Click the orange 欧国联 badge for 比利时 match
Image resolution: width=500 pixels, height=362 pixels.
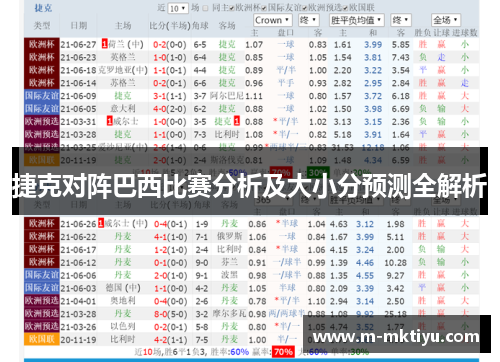(x=42, y=339)
